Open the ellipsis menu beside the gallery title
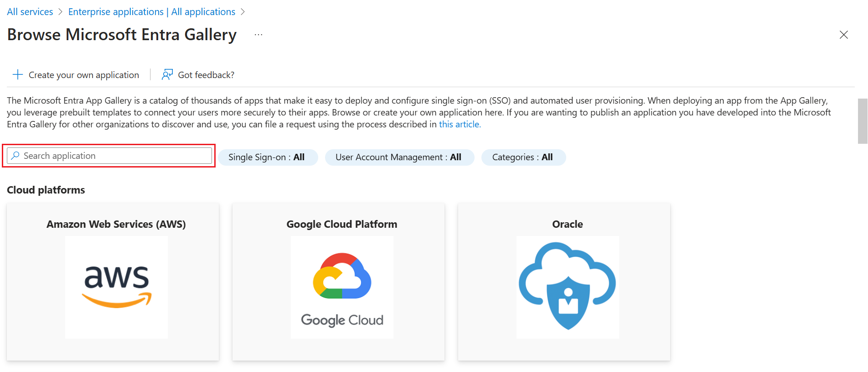The image size is (868, 372). pos(258,35)
